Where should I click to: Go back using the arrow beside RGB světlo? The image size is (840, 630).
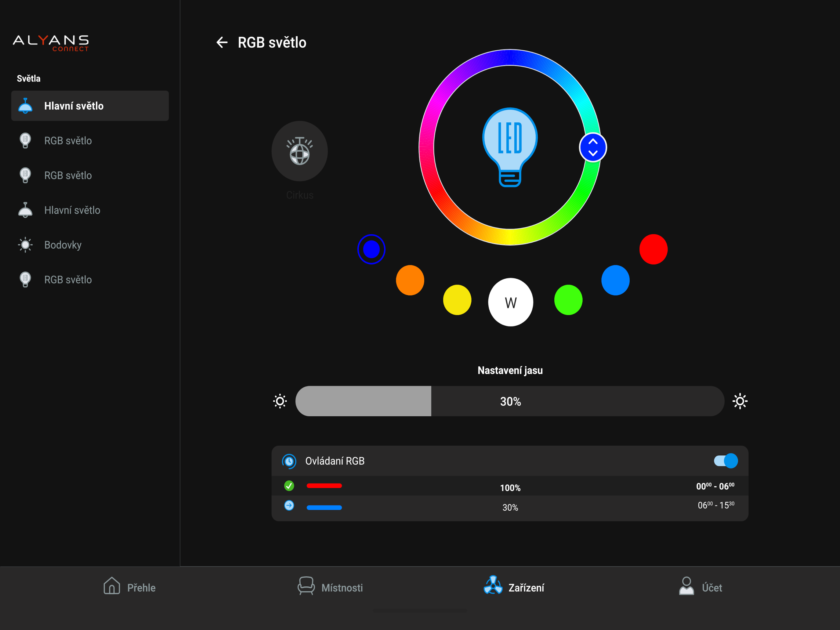coord(222,42)
